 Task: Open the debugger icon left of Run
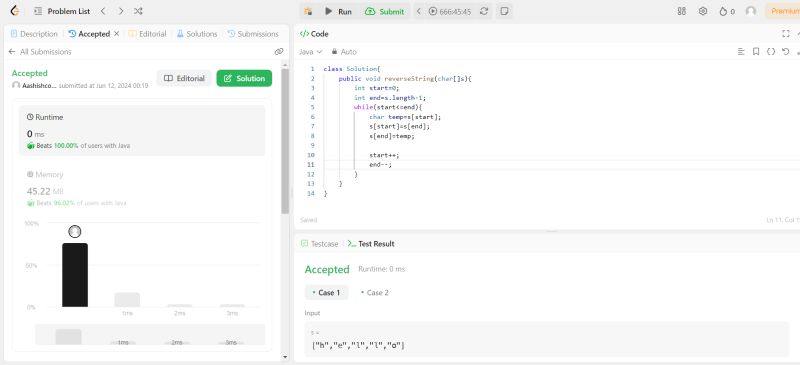[308, 11]
